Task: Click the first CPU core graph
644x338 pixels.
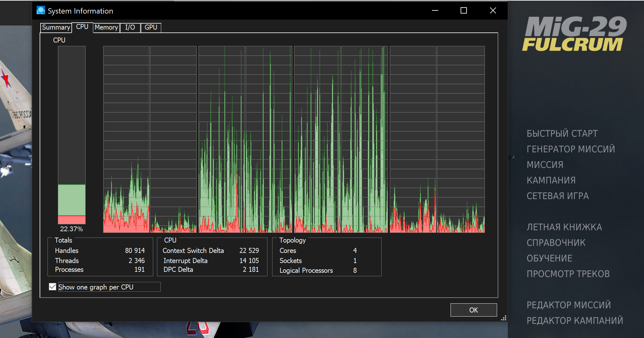Action: coord(126,139)
